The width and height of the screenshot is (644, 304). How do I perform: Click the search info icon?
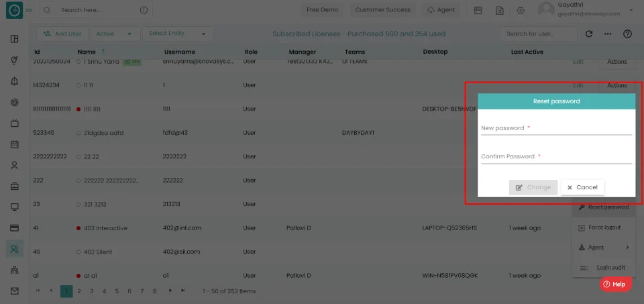[x=144, y=10]
